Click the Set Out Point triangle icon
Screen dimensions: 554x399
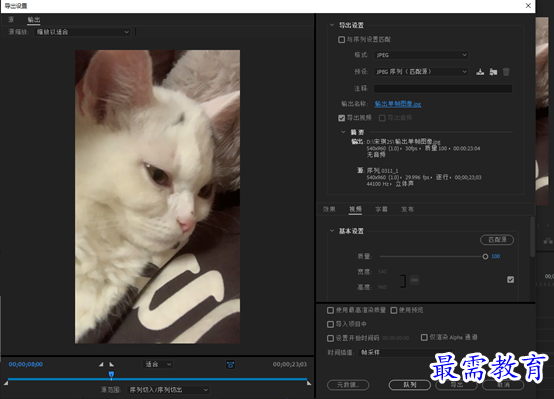pos(112,364)
